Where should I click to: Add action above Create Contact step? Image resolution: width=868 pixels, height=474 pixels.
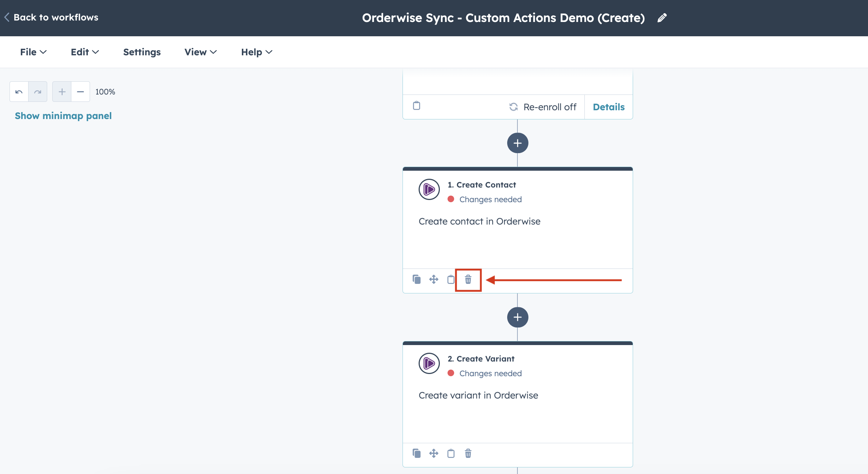tap(517, 143)
